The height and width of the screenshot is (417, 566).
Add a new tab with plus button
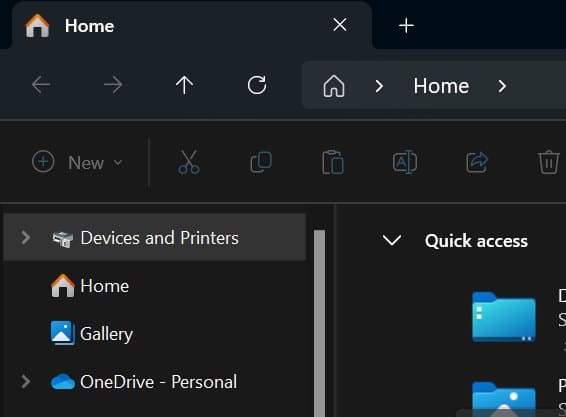406,26
